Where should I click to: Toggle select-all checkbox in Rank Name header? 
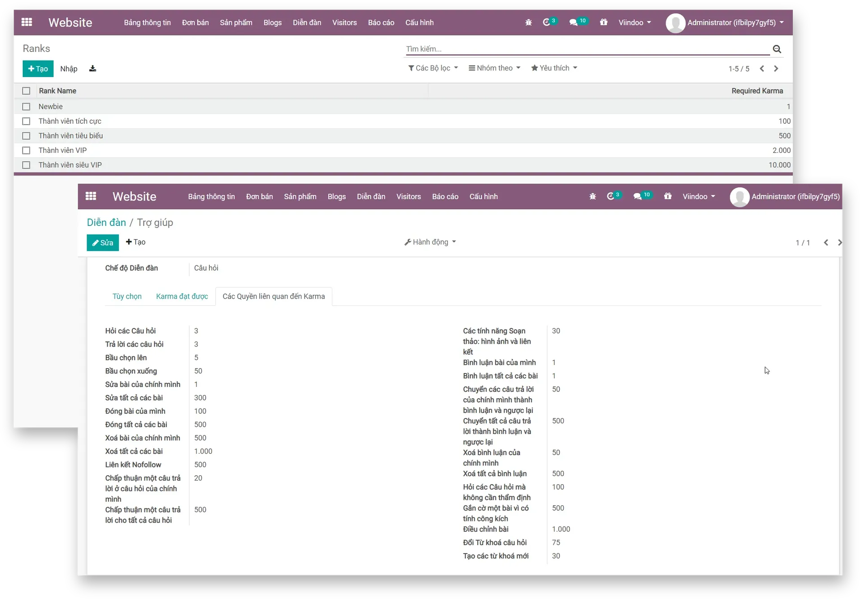(26, 91)
